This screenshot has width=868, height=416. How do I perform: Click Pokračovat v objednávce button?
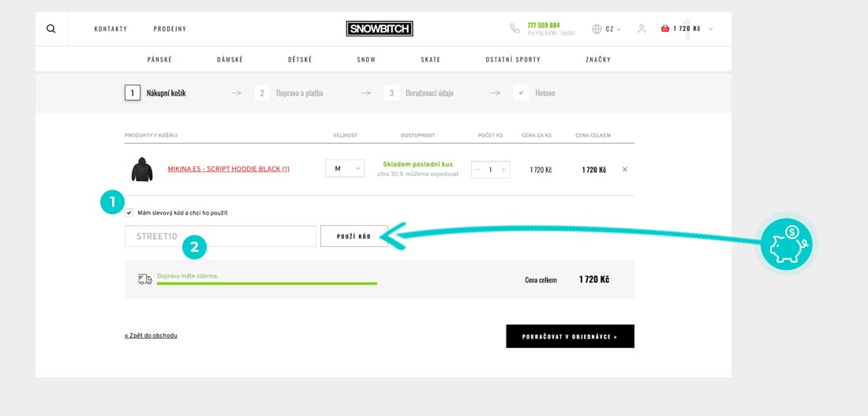(x=570, y=336)
